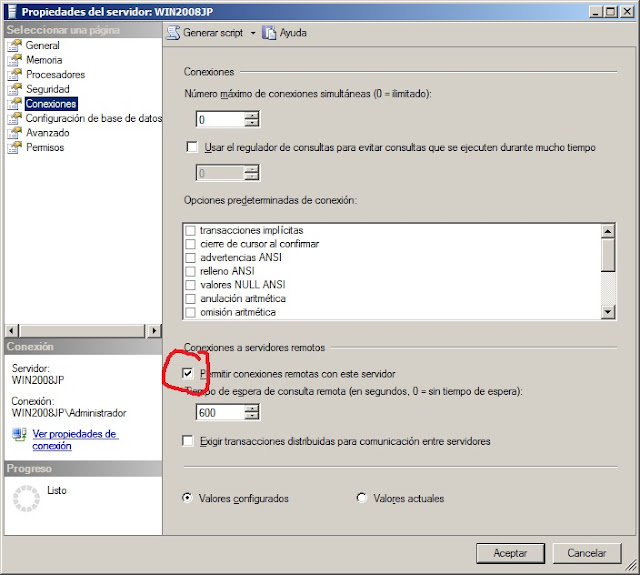Show the Avanzado page
This screenshot has height=575, width=640.
click(x=48, y=133)
